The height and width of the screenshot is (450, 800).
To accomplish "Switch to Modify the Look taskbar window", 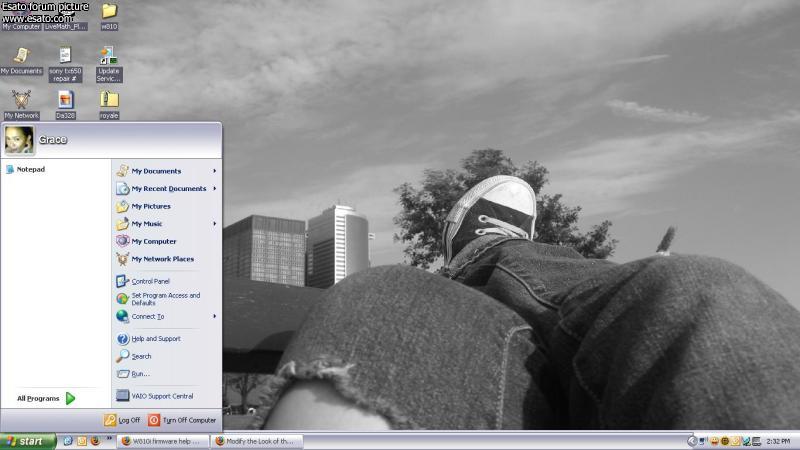I will (258, 441).
